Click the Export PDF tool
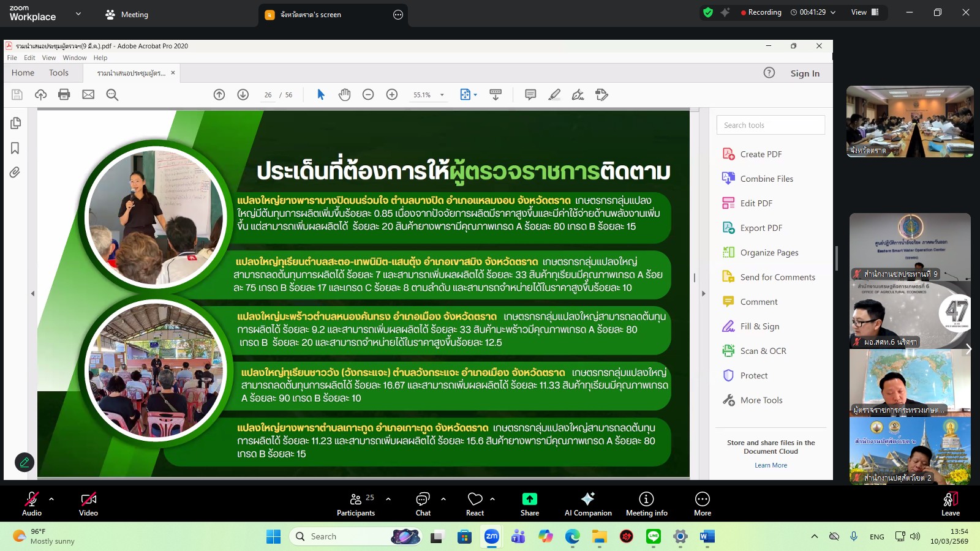This screenshot has width=980, height=551. click(761, 227)
